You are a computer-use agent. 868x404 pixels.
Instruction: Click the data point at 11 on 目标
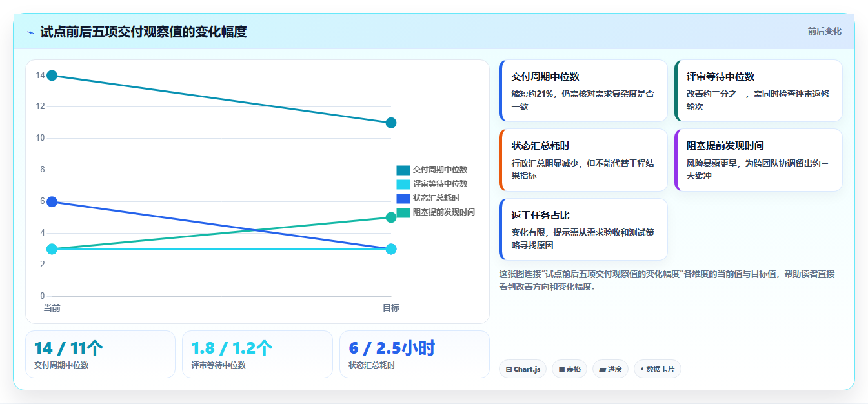(x=390, y=123)
